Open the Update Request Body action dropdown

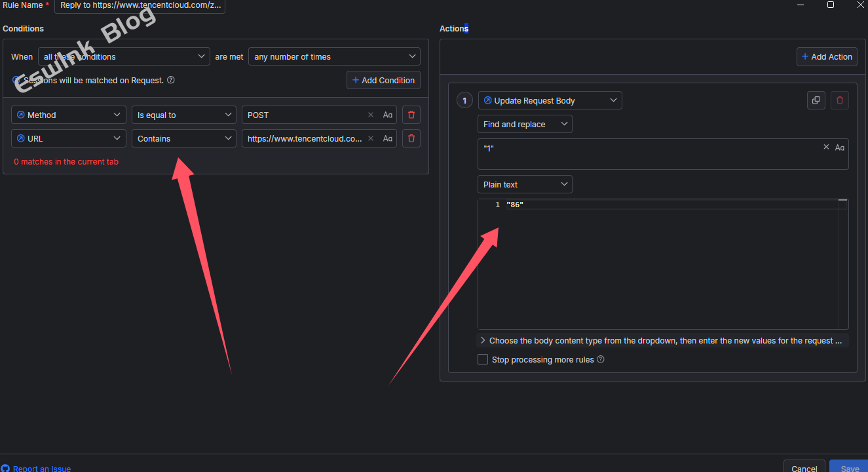tap(550, 100)
